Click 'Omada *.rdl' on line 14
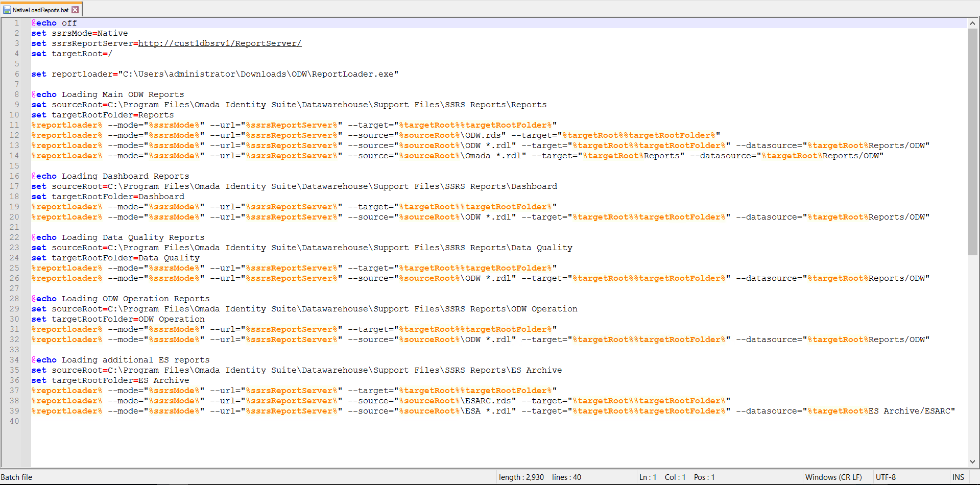Screen dimensions: 980x485 coord(493,156)
